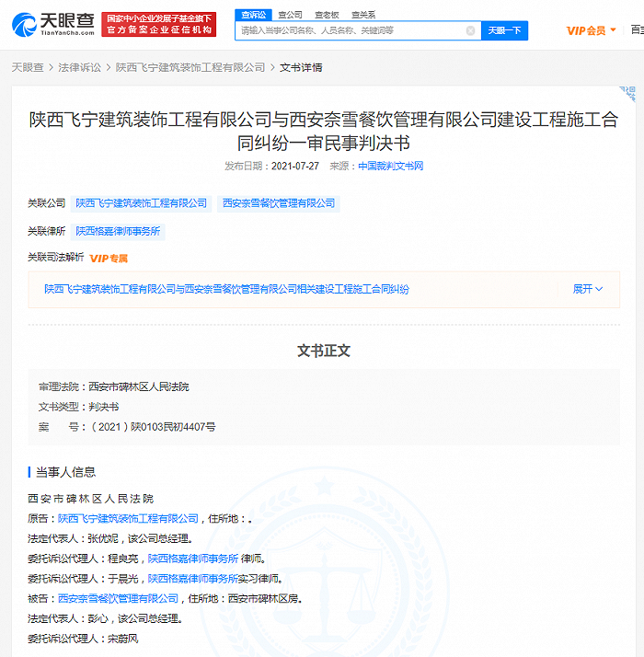Viewport: 644px width, 657px height.
Task: Clear the search box with the X icon
Action: coord(470,30)
